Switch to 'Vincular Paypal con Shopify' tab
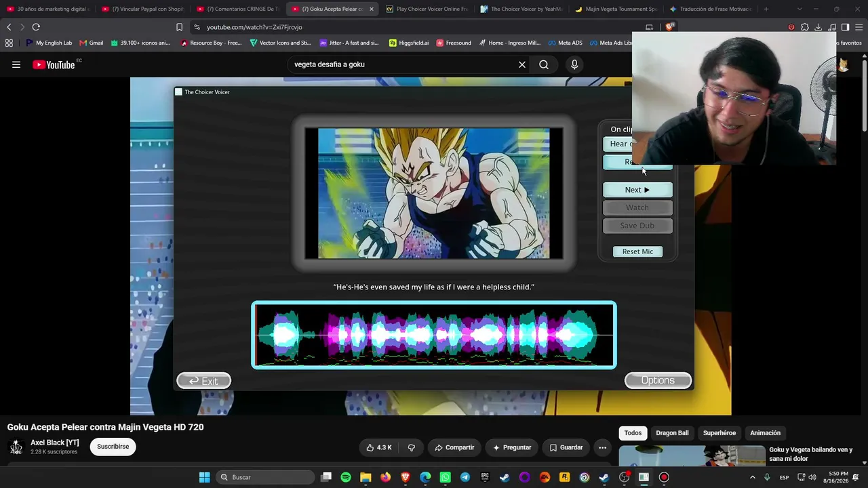 (x=142, y=9)
